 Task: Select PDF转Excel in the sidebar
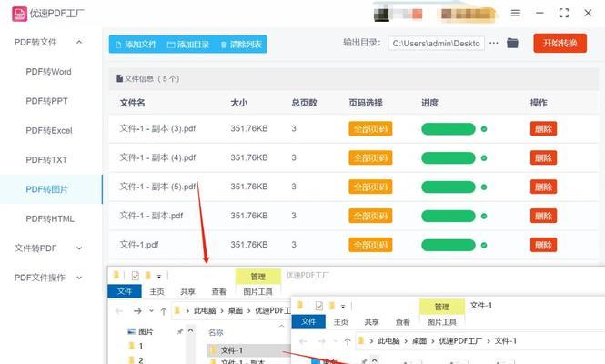(x=49, y=130)
